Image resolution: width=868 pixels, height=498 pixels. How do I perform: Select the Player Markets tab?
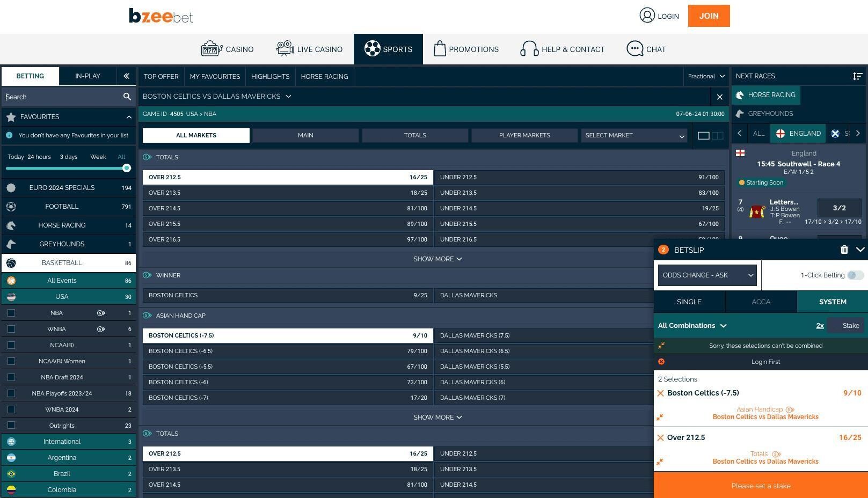click(524, 136)
